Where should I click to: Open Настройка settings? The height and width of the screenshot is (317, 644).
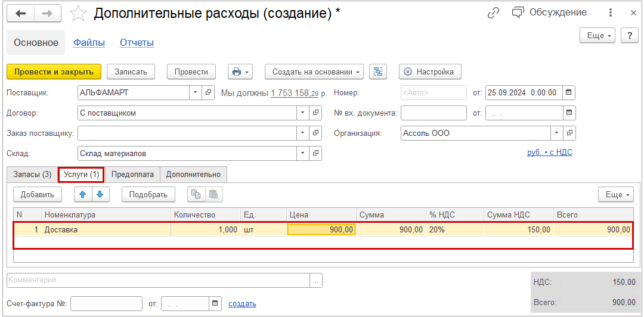(430, 72)
